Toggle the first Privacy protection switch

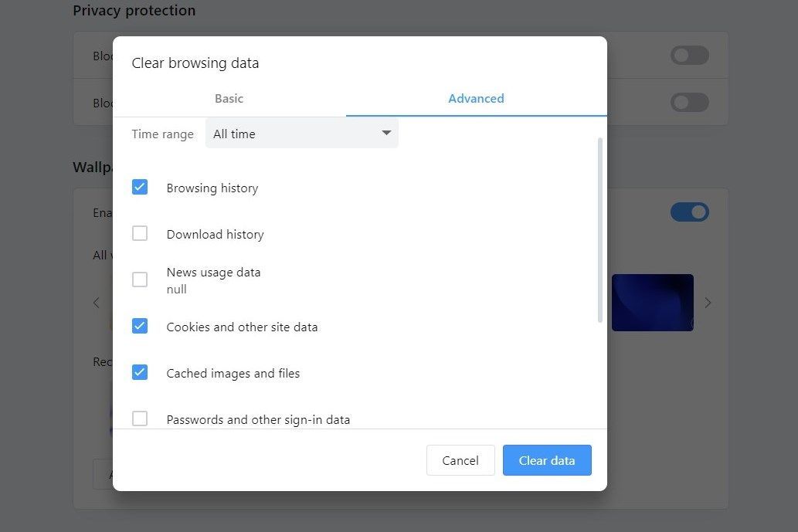[x=689, y=56]
